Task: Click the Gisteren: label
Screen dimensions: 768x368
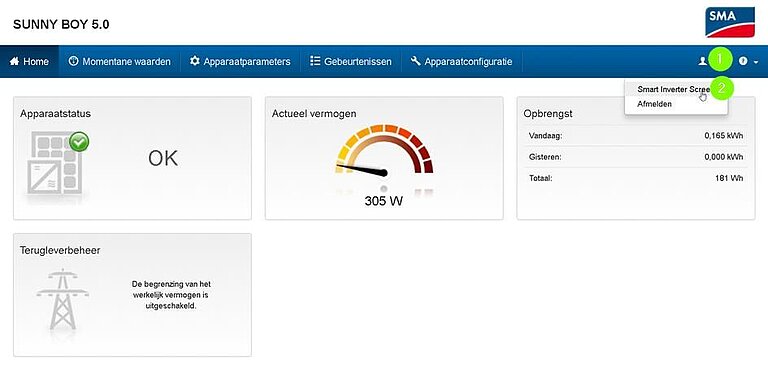Action: point(545,157)
